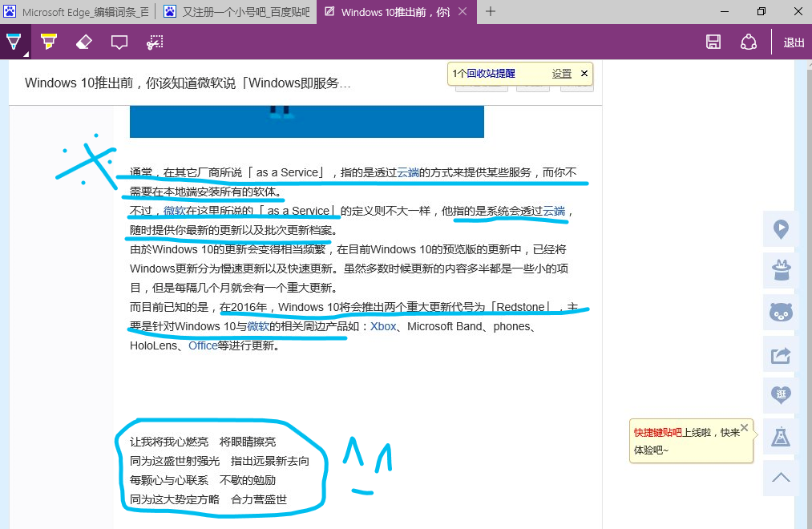Close the Windows 10推出前 tab

[x=463, y=11]
